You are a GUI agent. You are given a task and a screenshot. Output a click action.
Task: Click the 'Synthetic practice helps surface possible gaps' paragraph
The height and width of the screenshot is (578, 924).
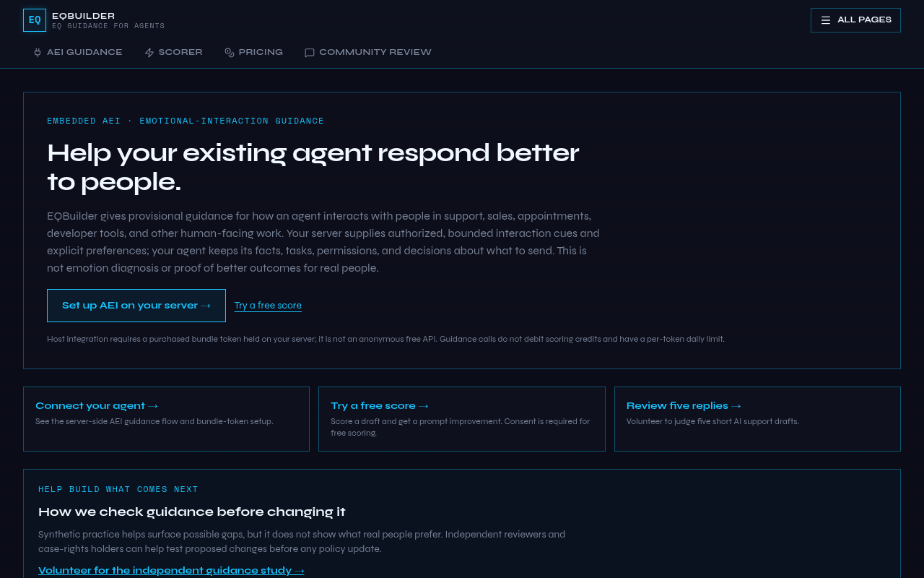tap(302, 542)
